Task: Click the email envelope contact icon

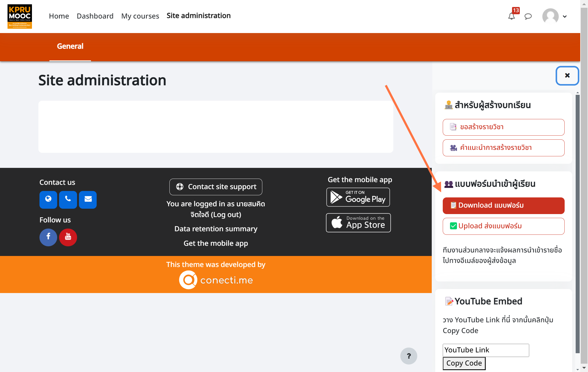Action: (88, 200)
